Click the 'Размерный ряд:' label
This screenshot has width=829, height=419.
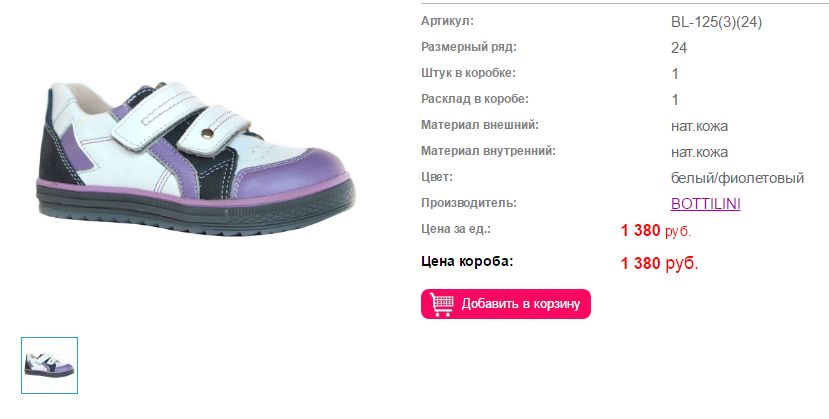(x=468, y=47)
